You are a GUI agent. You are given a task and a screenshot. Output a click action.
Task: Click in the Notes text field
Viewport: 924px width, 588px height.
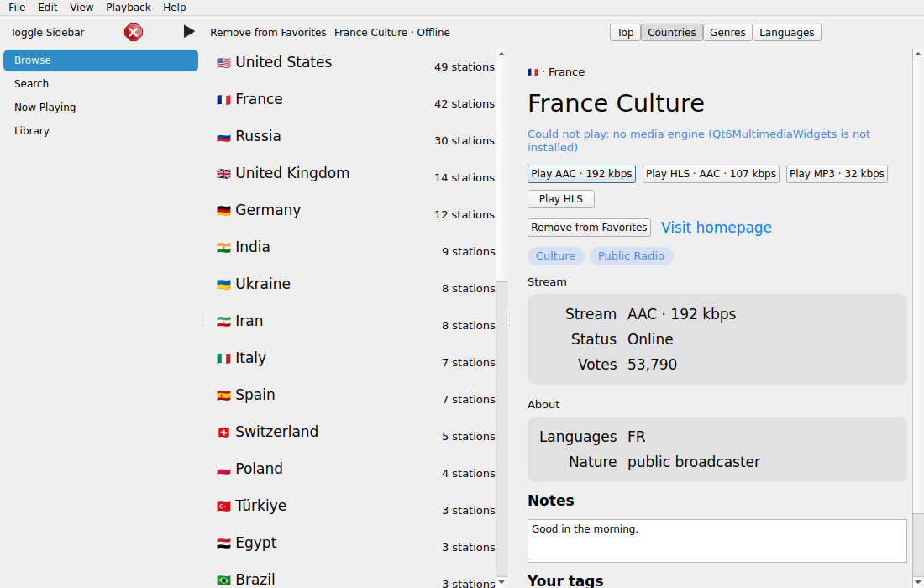click(x=717, y=541)
